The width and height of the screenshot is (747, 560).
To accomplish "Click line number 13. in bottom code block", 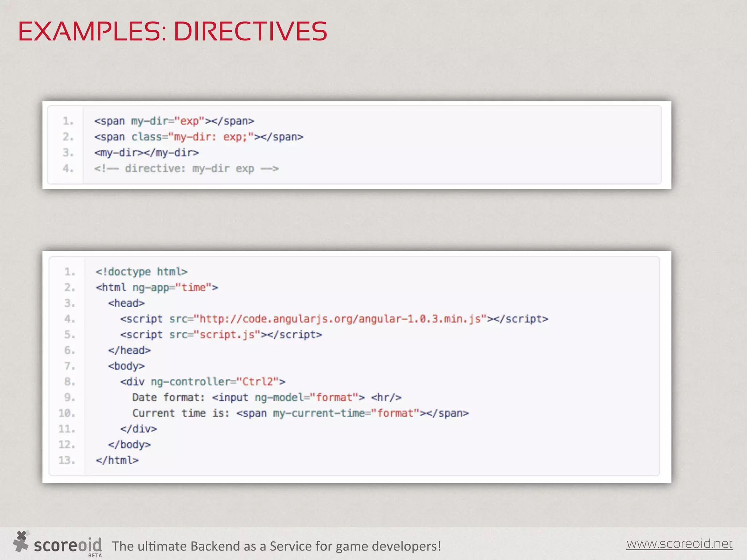I will tap(67, 460).
